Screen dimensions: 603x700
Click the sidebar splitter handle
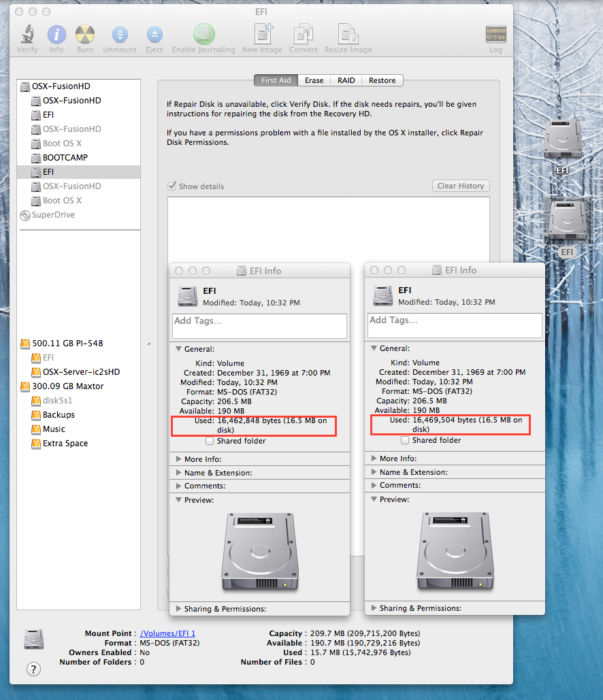149,344
